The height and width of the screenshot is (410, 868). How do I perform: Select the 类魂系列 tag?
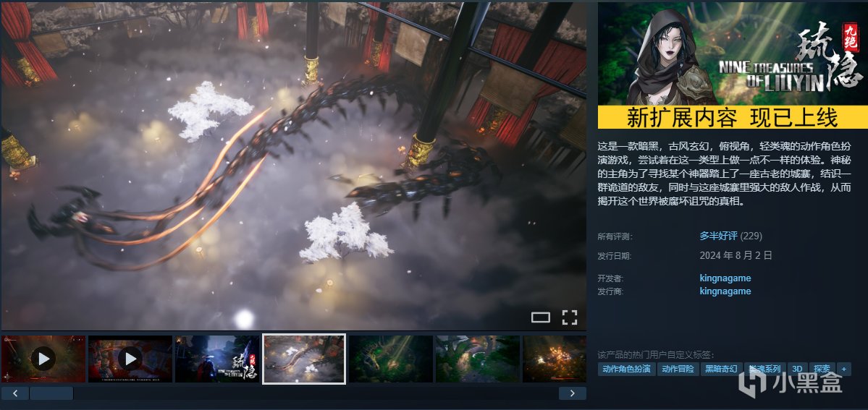(764, 369)
